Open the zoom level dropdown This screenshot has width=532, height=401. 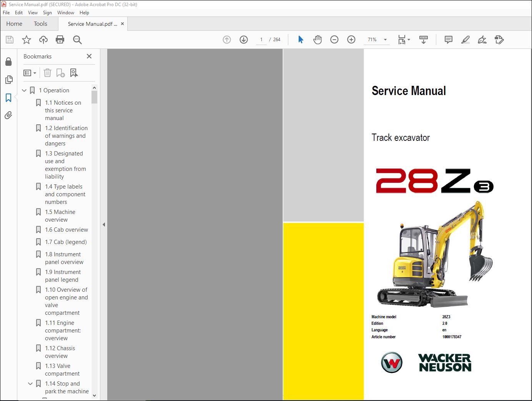(385, 40)
